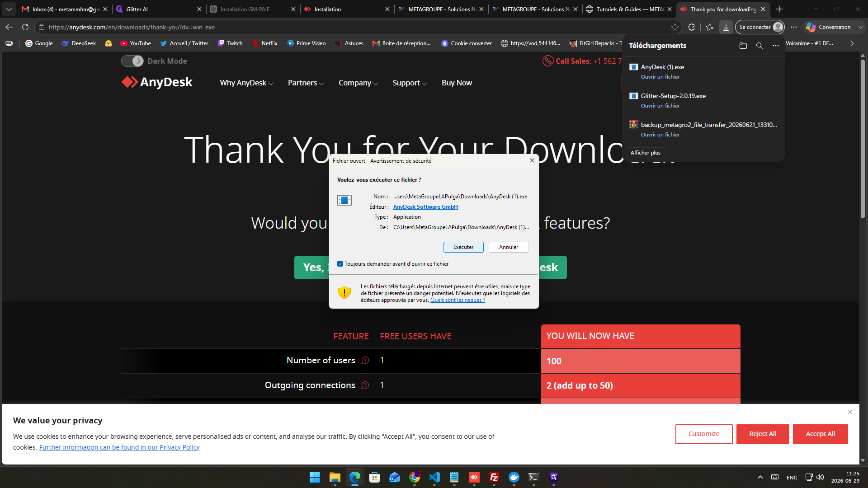Open FileZilla from taskbar
Screen dimensions: 868x488
pos(494,477)
